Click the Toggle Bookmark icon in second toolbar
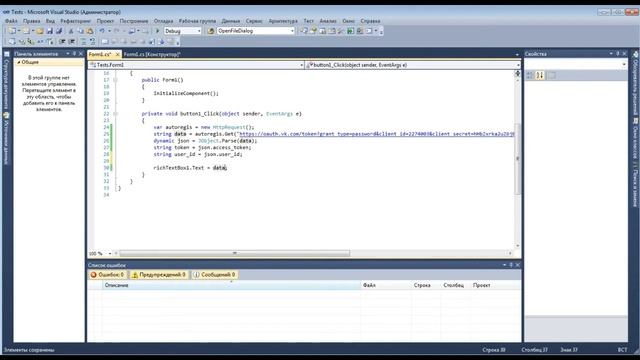 point(105,42)
